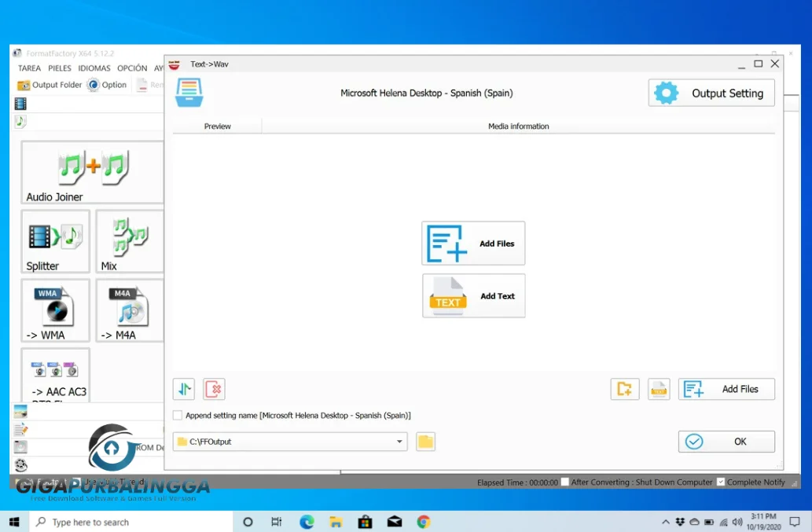Open the notification center icon
Image resolution: width=812 pixels, height=532 pixels.
pyautogui.click(x=794, y=522)
